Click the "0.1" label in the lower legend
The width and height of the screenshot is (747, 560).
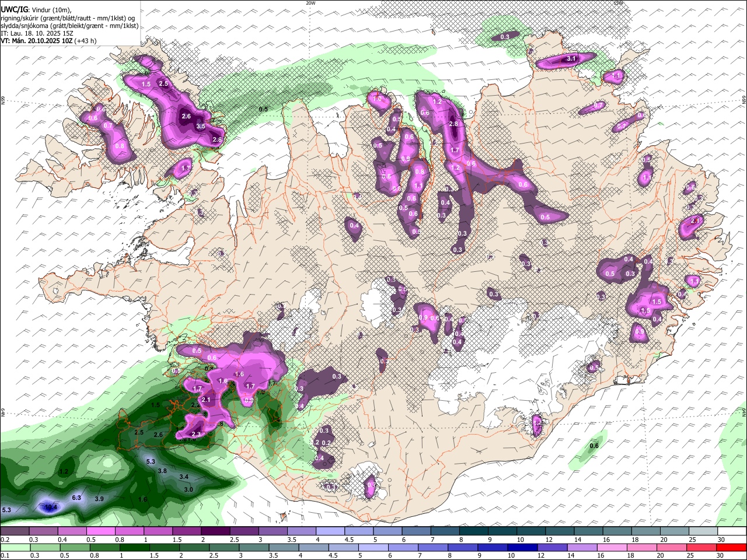(5, 555)
